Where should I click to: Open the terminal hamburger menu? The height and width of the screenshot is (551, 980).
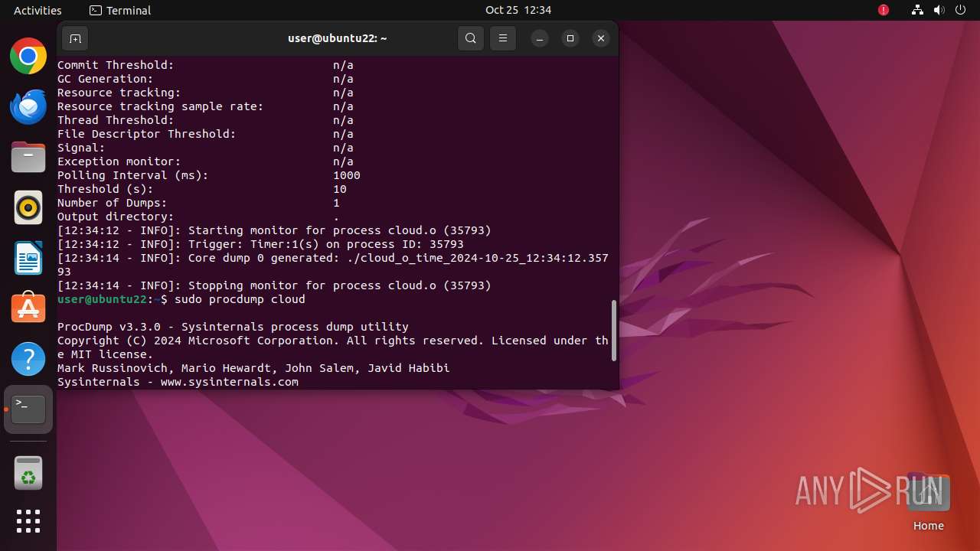502,38
